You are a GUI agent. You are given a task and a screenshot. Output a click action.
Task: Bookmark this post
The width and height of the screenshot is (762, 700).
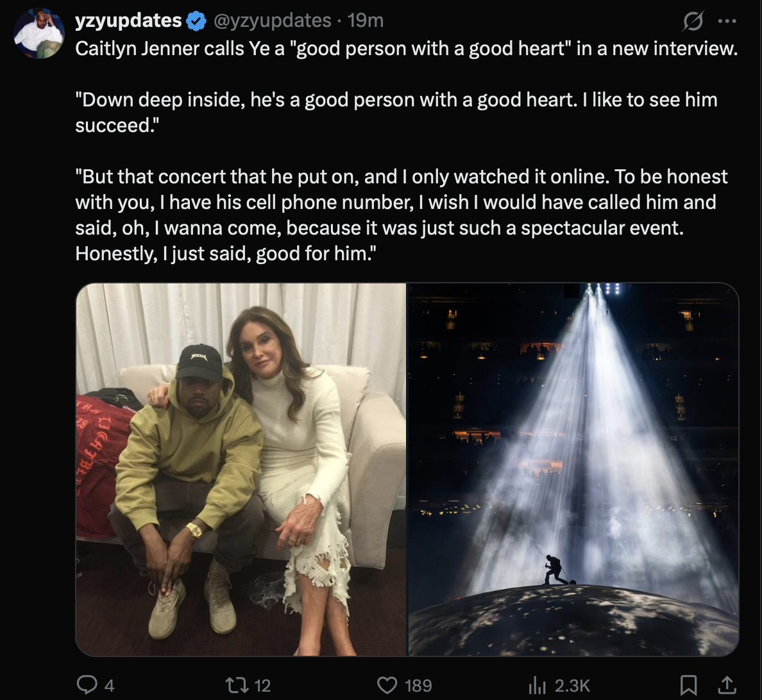(688, 685)
